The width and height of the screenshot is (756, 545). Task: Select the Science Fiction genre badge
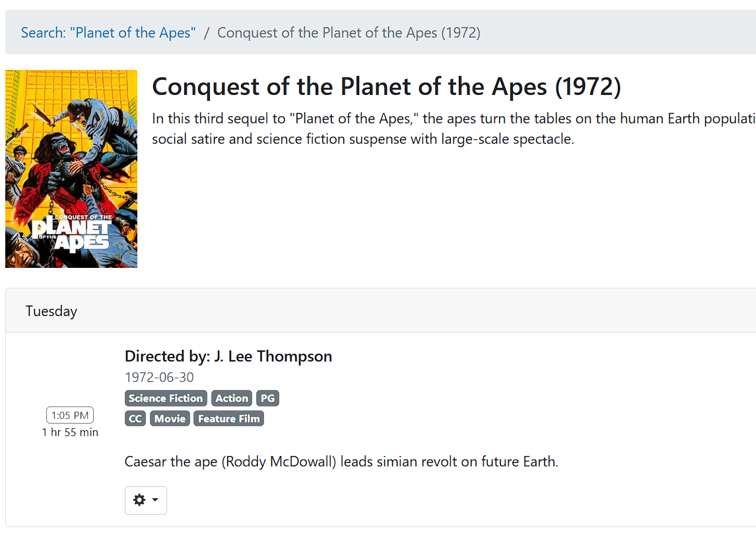(166, 399)
